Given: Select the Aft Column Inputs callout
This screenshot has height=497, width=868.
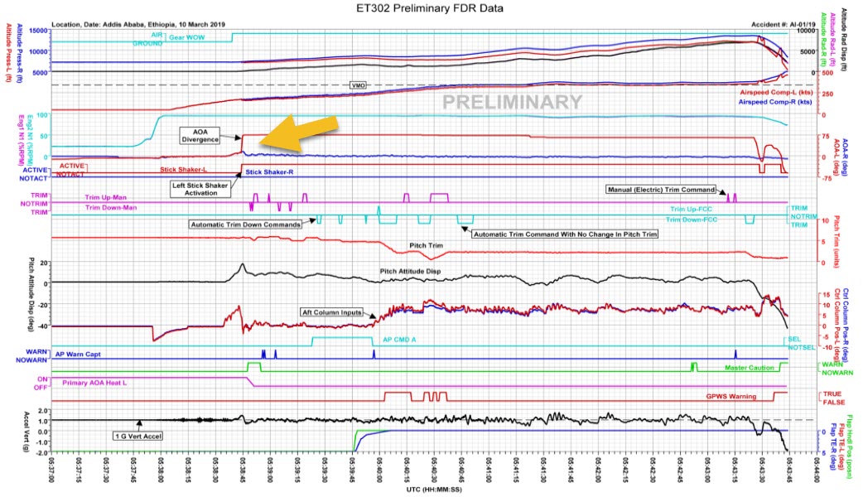Looking at the screenshot, I should pyautogui.click(x=331, y=312).
